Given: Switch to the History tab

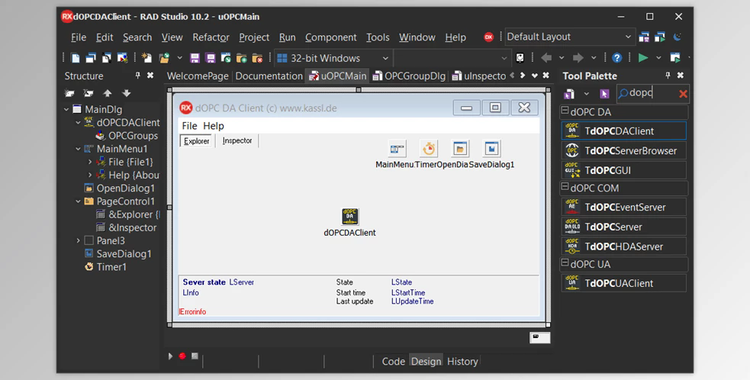Looking at the screenshot, I should (462, 361).
